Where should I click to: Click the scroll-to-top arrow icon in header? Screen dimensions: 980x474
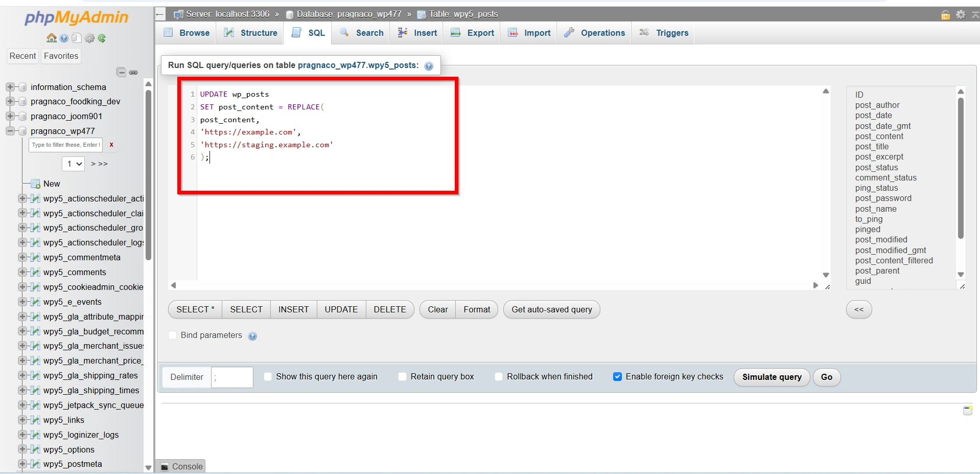(975, 15)
